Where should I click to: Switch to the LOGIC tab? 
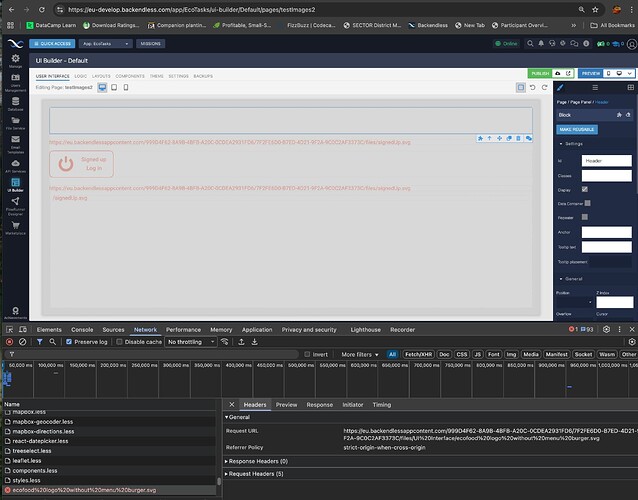tap(80, 76)
